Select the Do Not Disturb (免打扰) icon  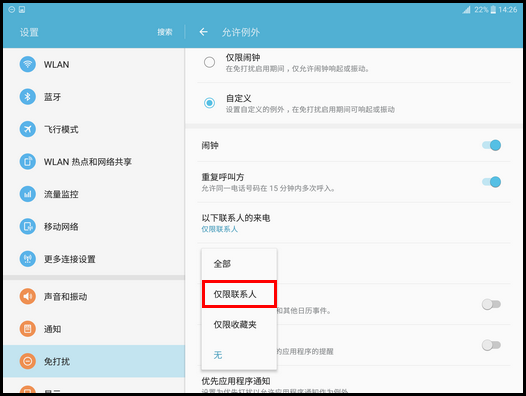[28, 361]
